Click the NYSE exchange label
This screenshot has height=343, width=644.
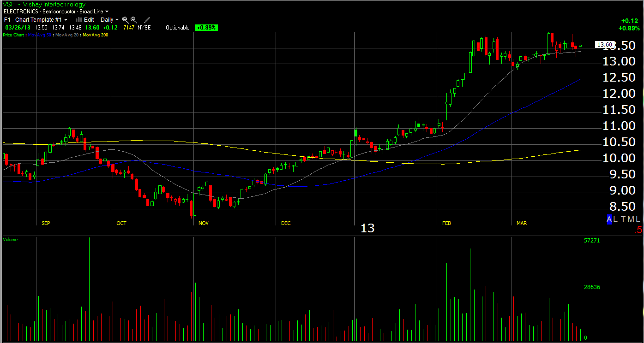click(x=144, y=28)
